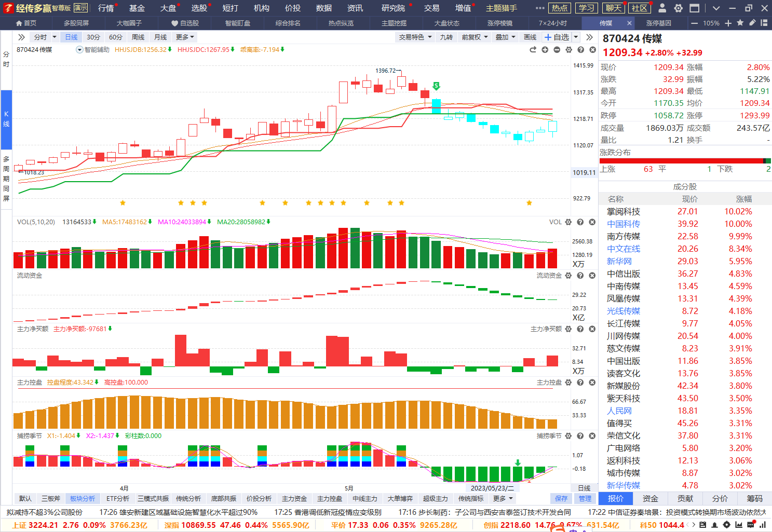The width and height of the screenshot is (772, 532).
Task: Open VOL panel settings gear
Action: (568, 222)
